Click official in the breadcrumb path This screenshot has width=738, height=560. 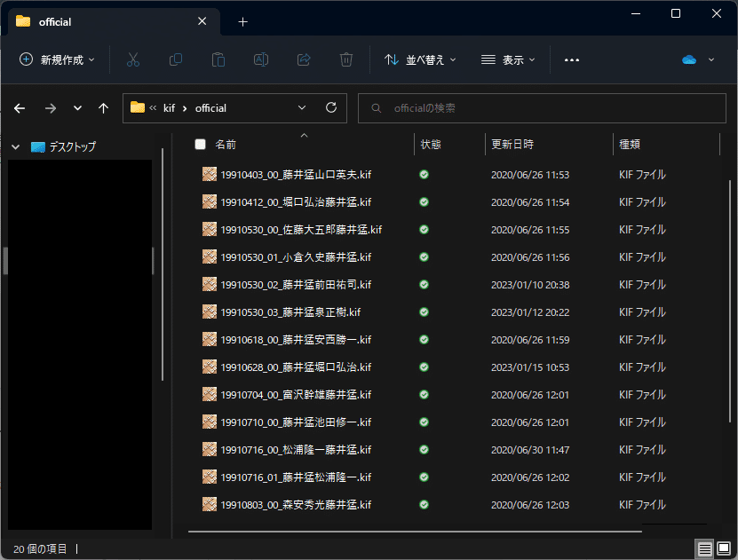point(210,108)
